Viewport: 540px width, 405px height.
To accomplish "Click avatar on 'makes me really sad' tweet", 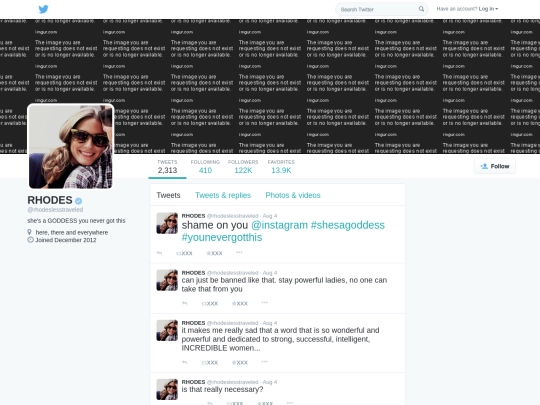I will pyautogui.click(x=167, y=330).
